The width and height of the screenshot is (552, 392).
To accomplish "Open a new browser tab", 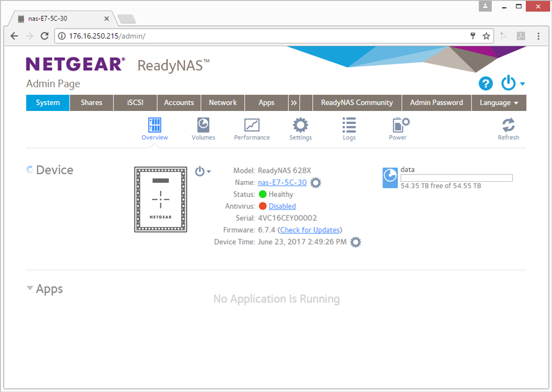I will (127, 19).
